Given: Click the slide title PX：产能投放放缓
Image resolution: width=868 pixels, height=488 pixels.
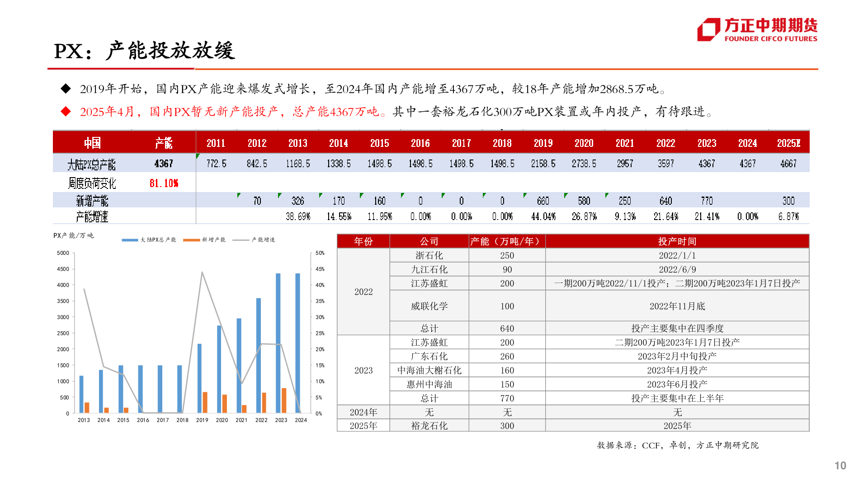Looking at the screenshot, I should (145, 51).
